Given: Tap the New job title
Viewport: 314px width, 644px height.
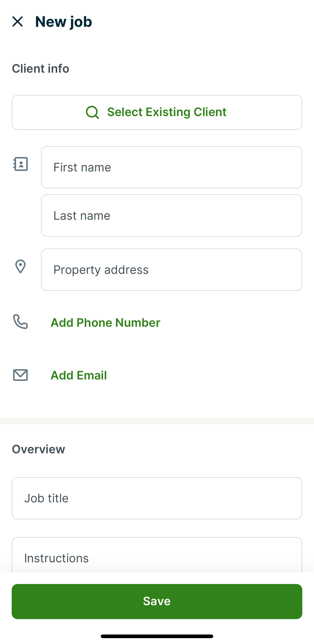Looking at the screenshot, I should point(64,21).
